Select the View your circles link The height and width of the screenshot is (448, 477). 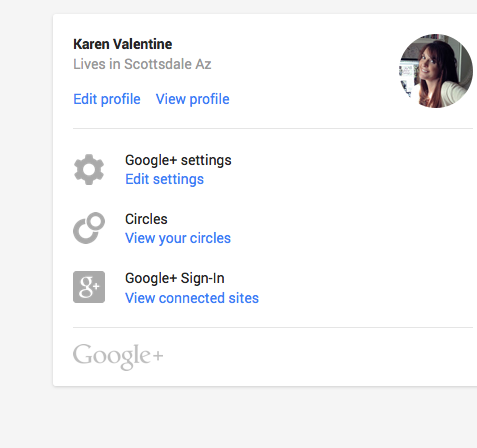(x=178, y=238)
